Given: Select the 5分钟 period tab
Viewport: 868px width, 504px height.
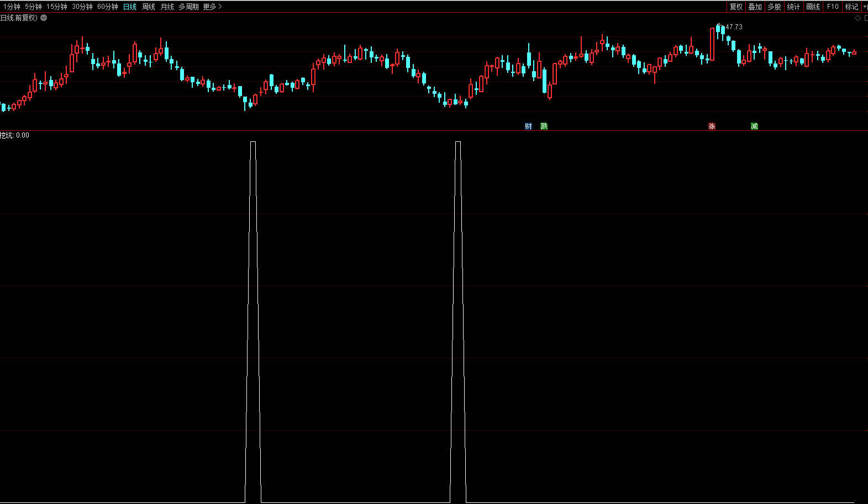Looking at the screenshot, I should point(33,7).
